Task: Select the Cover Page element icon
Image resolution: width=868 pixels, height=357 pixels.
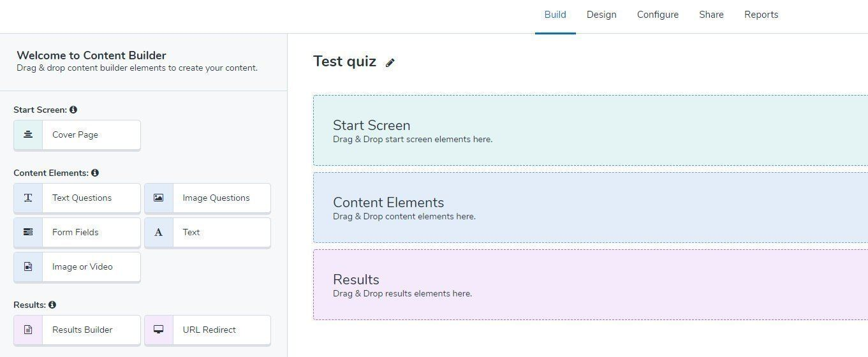Action: coord(28,135)
